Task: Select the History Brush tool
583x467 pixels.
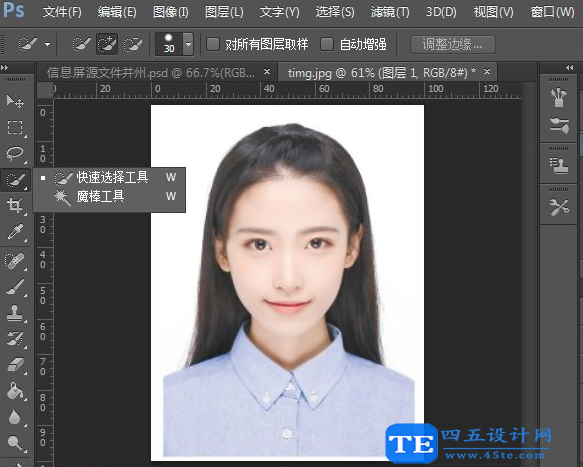Action: click(15, 339)
